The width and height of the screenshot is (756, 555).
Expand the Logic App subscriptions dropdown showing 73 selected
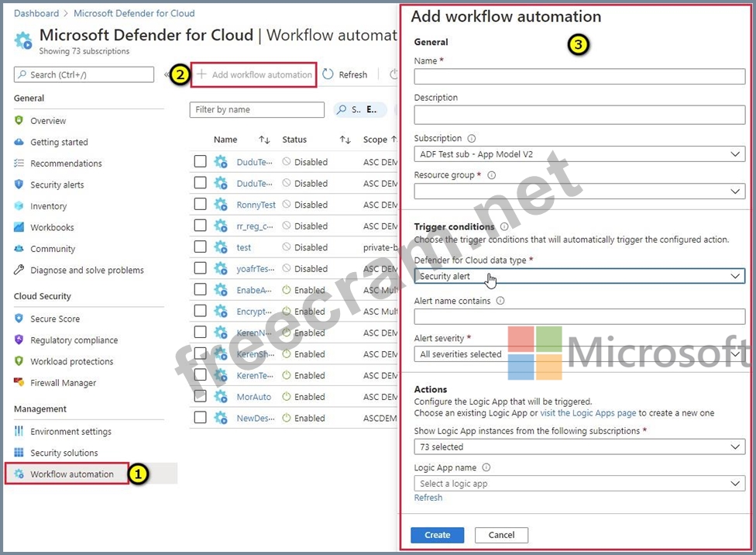point(579,447)
